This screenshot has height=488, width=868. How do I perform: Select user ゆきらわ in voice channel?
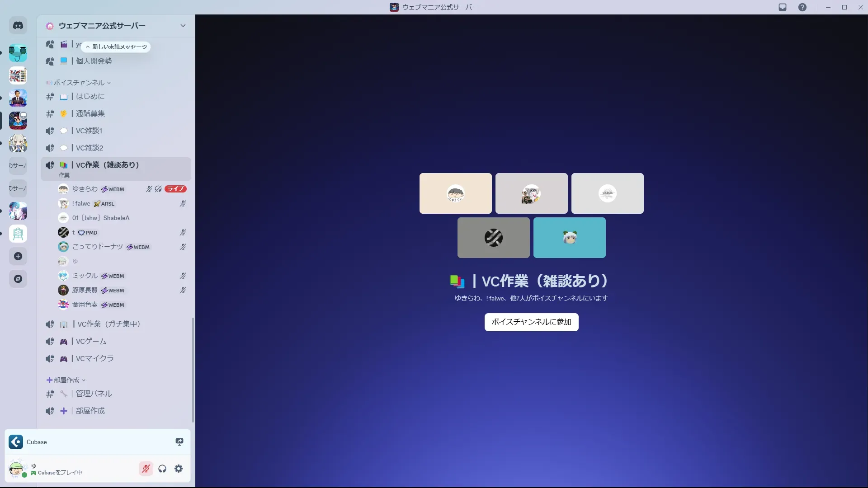pyautogui.click(x=85, y=189)
